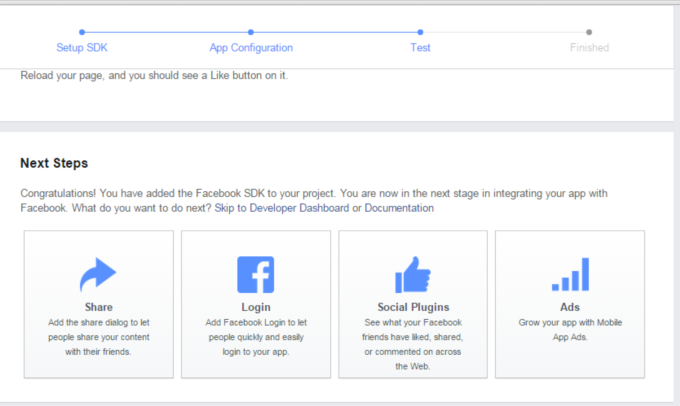Click the Social Plugins card title
This screenshot has width=680, height=406.
413,307
